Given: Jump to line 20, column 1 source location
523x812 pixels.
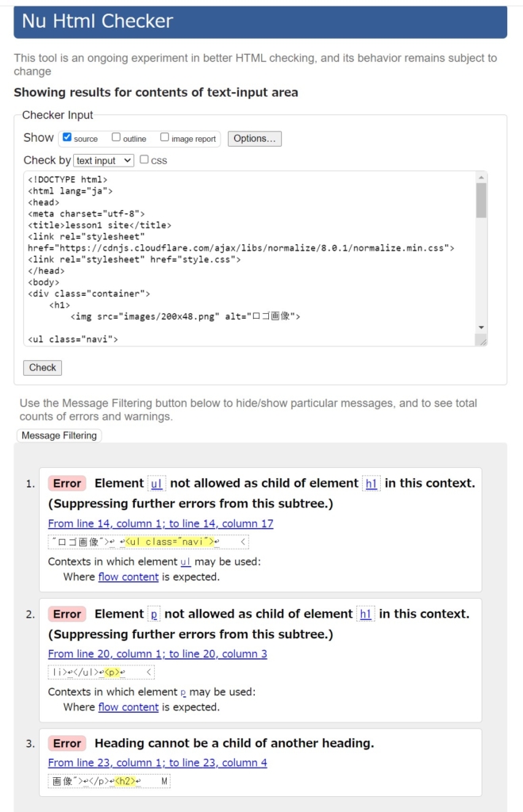Looking at the screenshot, I should 157,654.
